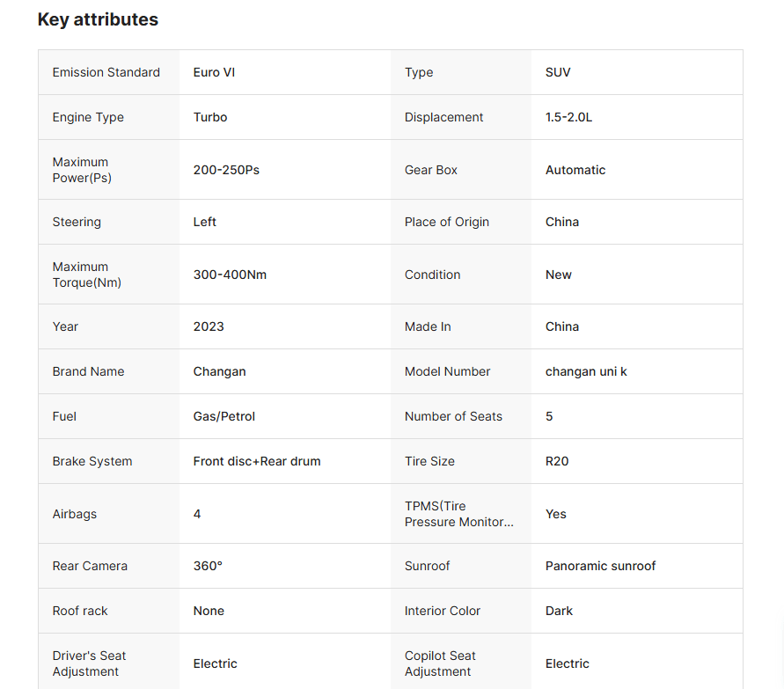Select the changan uni k model number
784x689 pixels.
tap(586, 371)
